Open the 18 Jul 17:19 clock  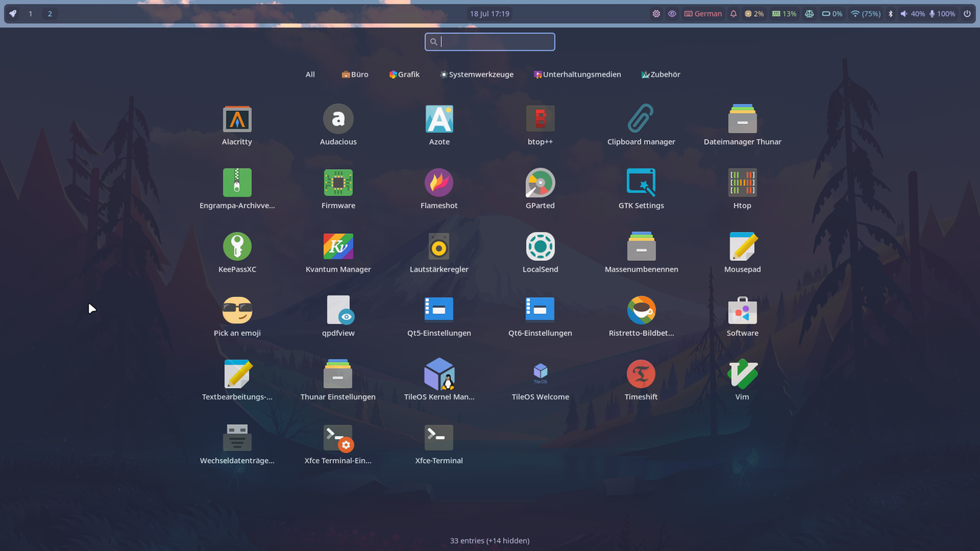[490, 14]
